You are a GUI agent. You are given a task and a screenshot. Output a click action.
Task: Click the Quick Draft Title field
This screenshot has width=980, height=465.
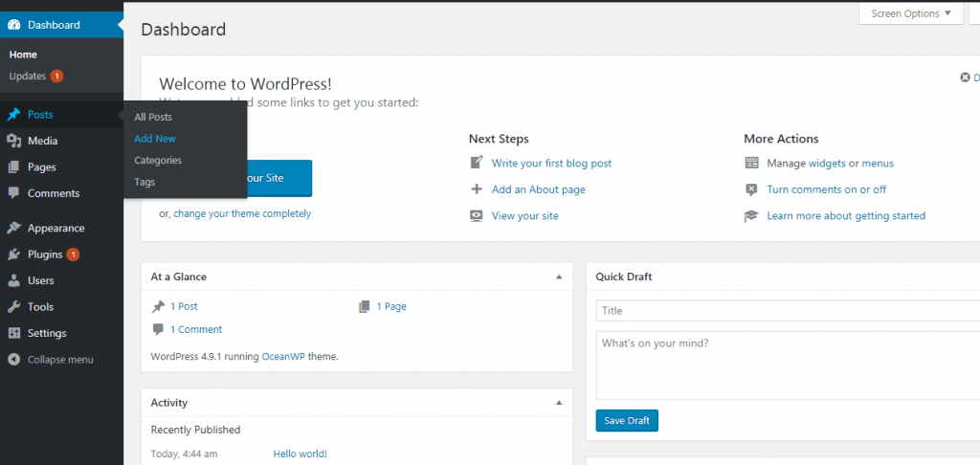click(785, 311)
